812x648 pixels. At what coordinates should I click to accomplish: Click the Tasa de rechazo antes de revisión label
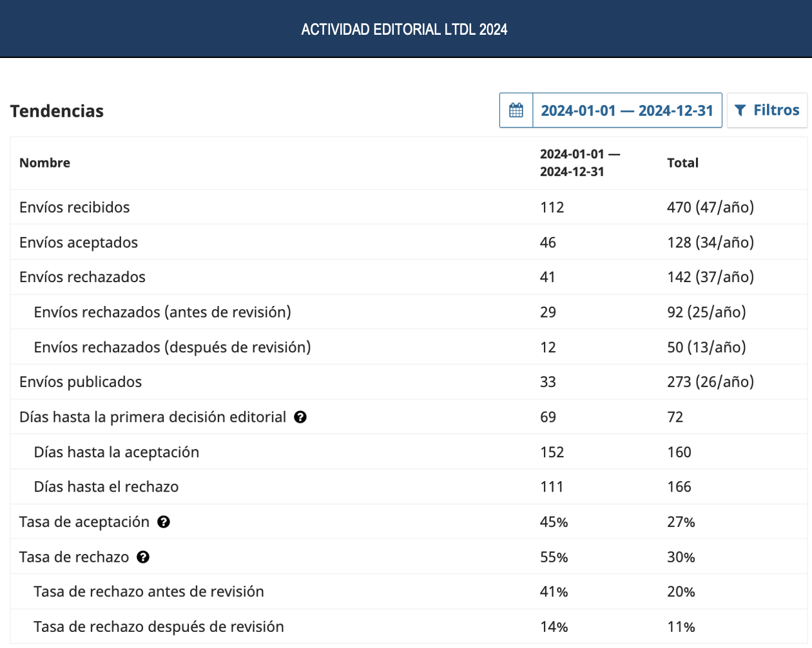click(149, 591)
